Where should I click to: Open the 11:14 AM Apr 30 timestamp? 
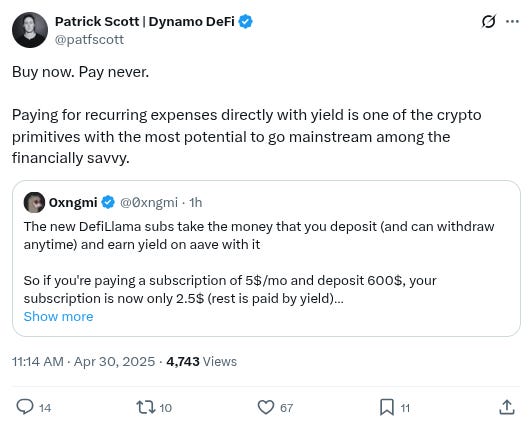(83, 362)
